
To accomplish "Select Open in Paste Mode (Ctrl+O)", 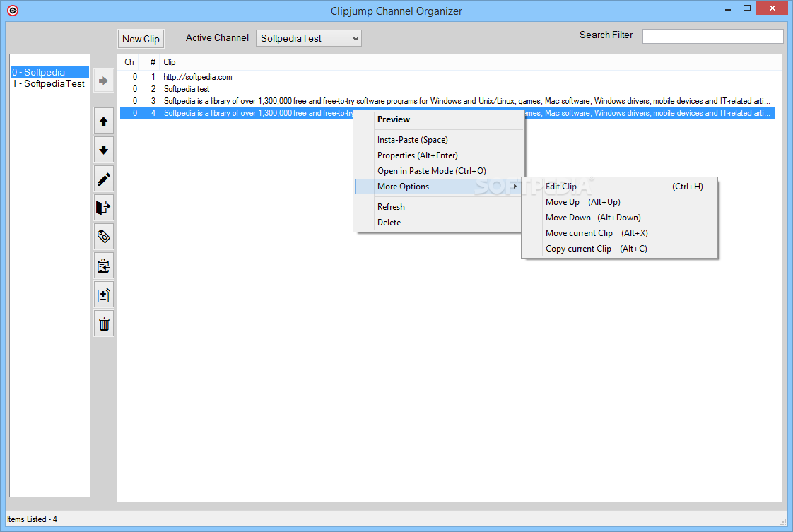I will (438, 171).
